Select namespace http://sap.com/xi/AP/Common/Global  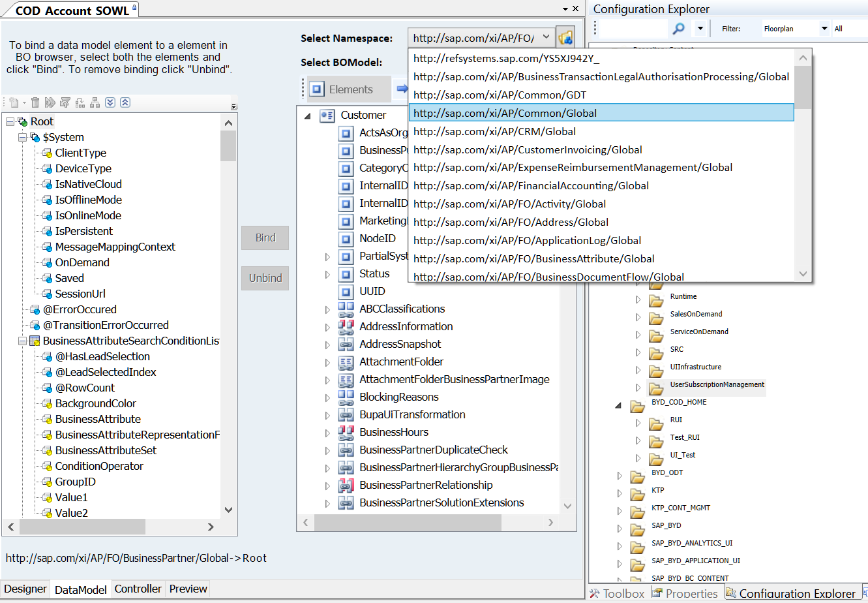(x=601, y=113)
